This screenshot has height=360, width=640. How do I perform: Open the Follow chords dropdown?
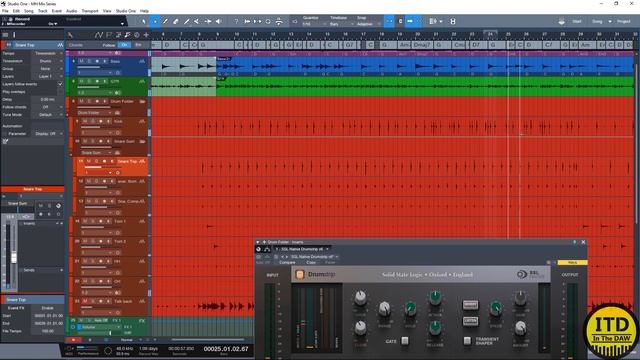pyautogui.click(x=47, y=107)
